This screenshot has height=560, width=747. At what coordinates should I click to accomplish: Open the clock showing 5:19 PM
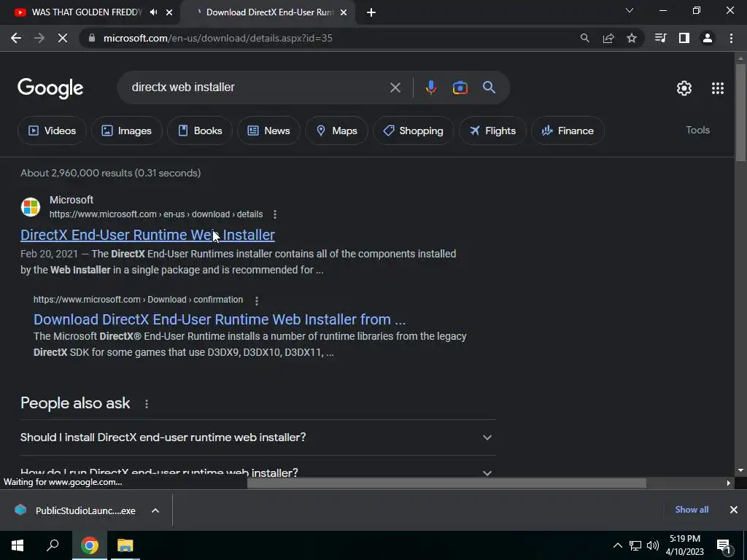(x=684, y=545)
